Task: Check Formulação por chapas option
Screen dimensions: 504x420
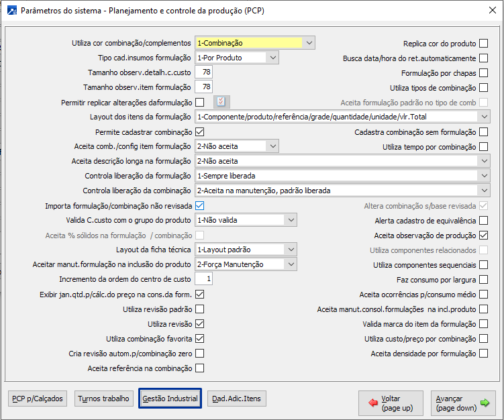Action: (483, 72)
